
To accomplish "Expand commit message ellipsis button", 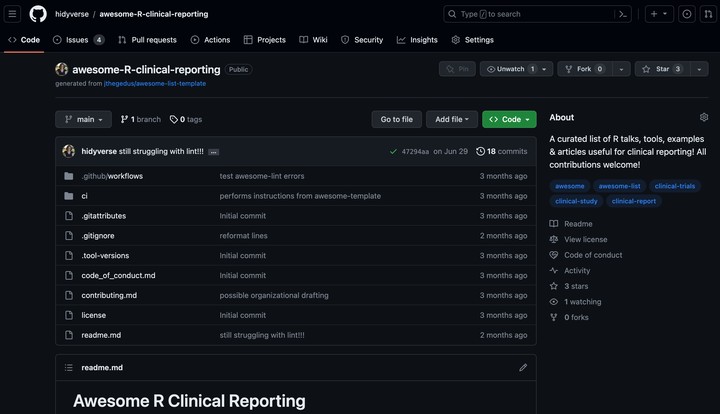I will [214, 152].
